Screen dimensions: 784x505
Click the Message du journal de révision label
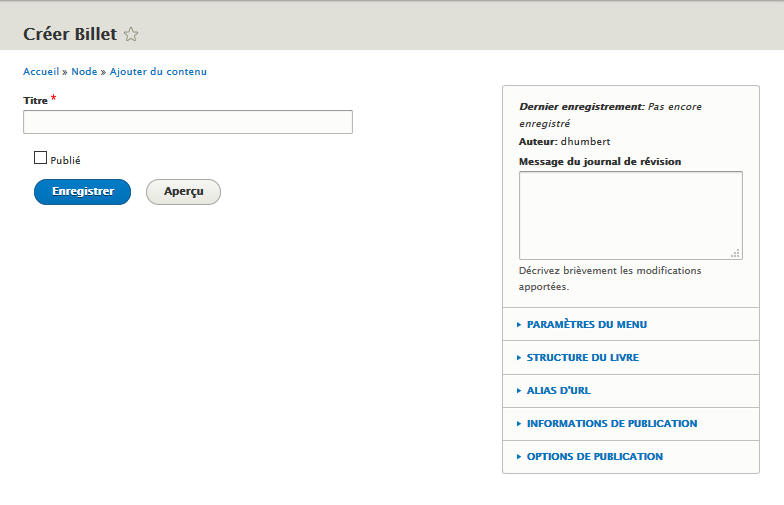pos(600,161)
